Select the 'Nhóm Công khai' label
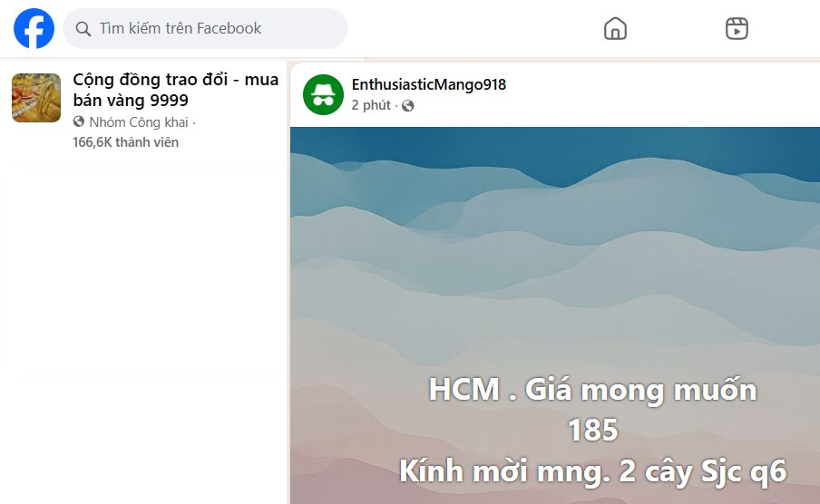Screen dimensions: 820x504 click(139, 122)
